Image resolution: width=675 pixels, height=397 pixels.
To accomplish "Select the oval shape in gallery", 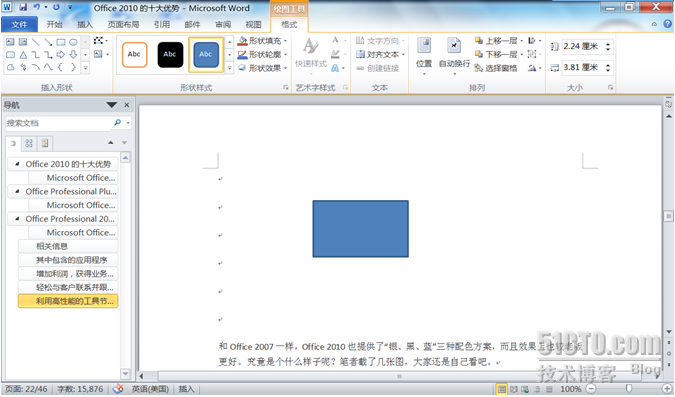I will point(73,42).
